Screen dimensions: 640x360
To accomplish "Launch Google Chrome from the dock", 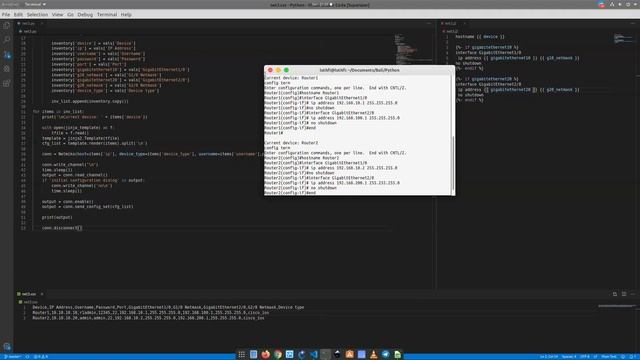I will 278,354.
